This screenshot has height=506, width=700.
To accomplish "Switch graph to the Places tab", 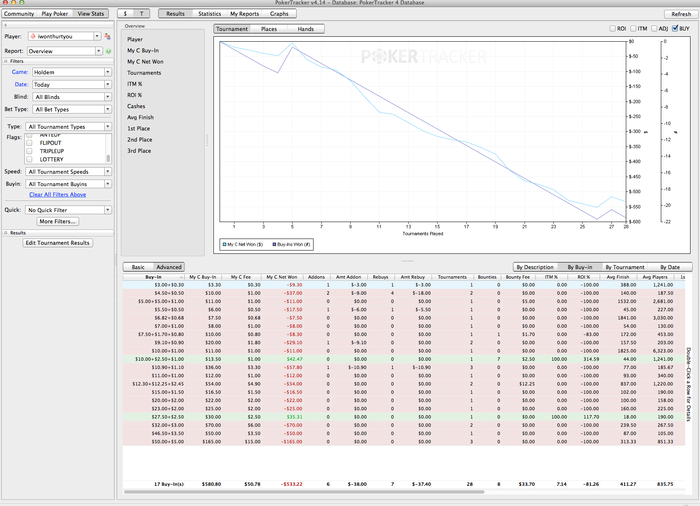I will point(269,29).
